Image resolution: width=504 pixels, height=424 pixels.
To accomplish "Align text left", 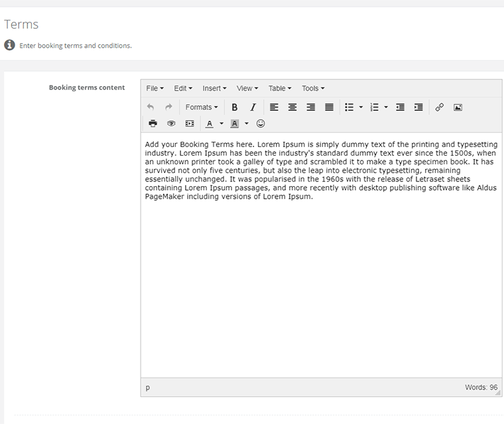I will [x=274, y=107].
